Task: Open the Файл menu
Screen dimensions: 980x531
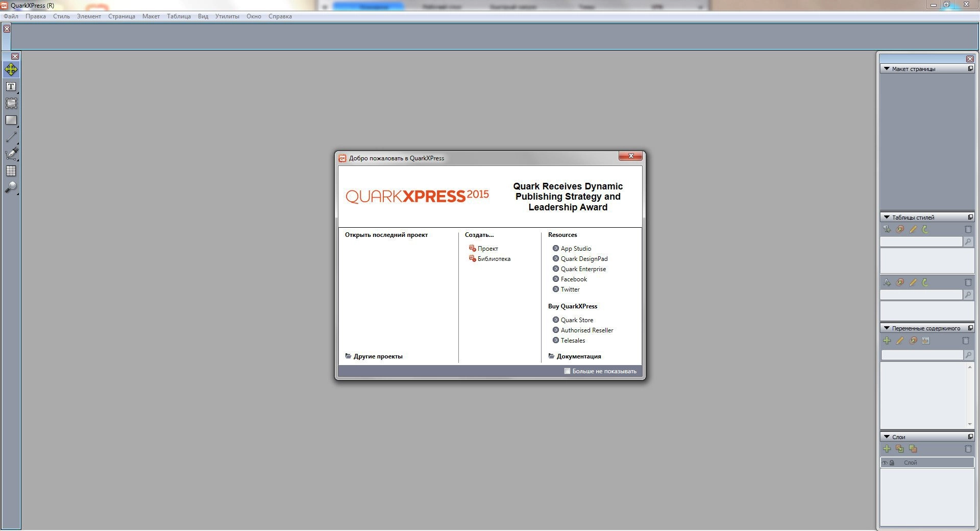Action: pyautogui.click(x=11, y=16)
